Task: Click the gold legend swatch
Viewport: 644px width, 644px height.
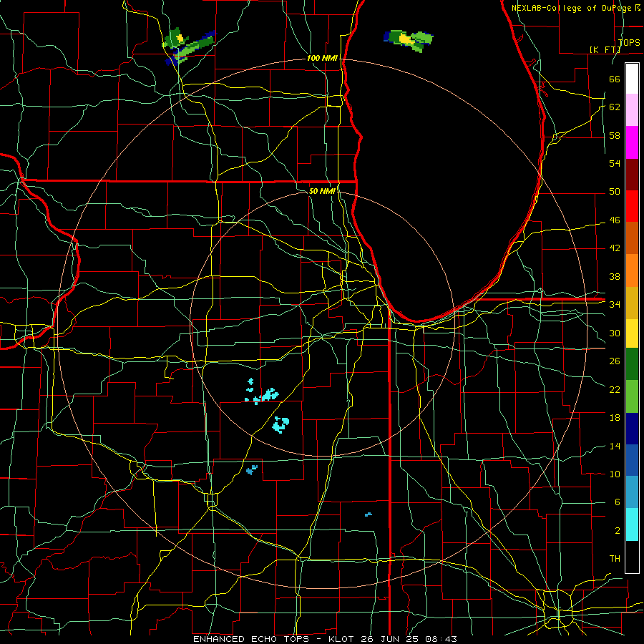Action: (632, 303)
